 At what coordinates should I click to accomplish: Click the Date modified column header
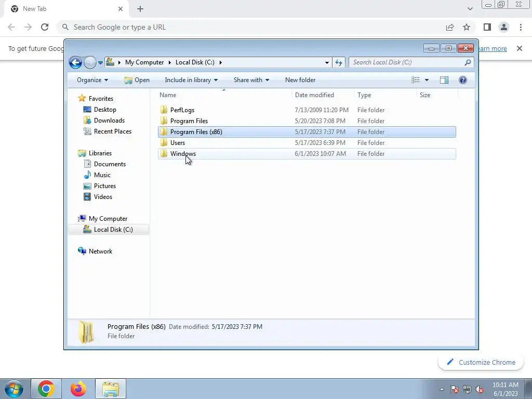323,95
